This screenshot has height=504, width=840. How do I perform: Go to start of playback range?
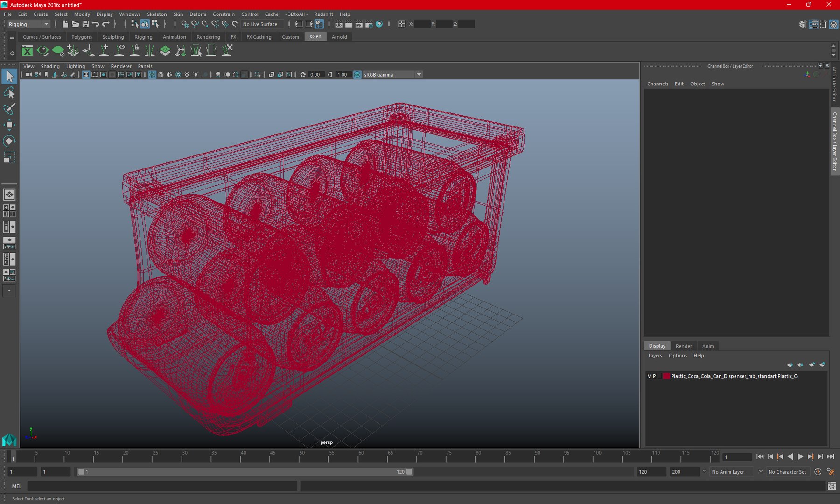(x=760, y=457)
